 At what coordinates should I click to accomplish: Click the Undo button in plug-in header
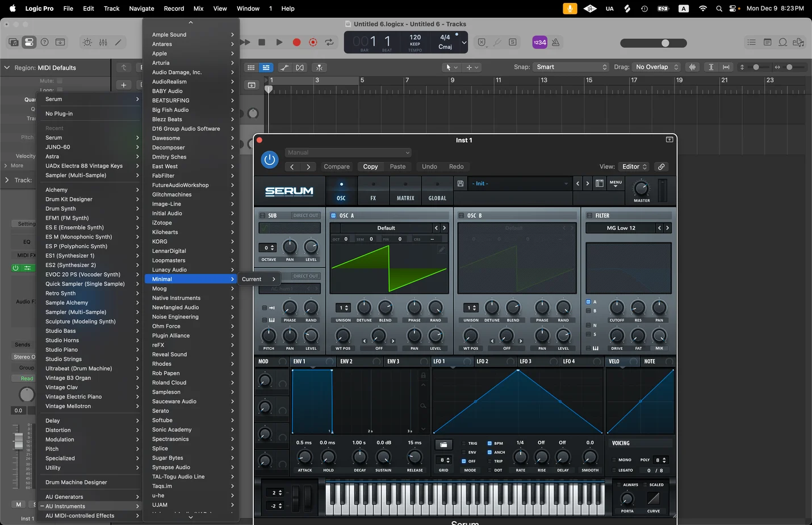coord(429,166)
